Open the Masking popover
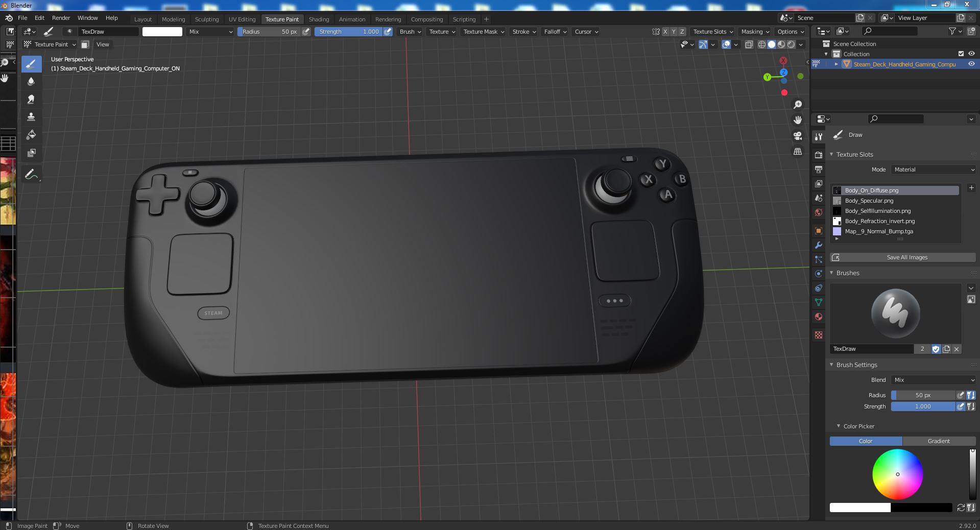Image resolution: width=980 pixels, height=530 pixels. click(x=755, y=32)
